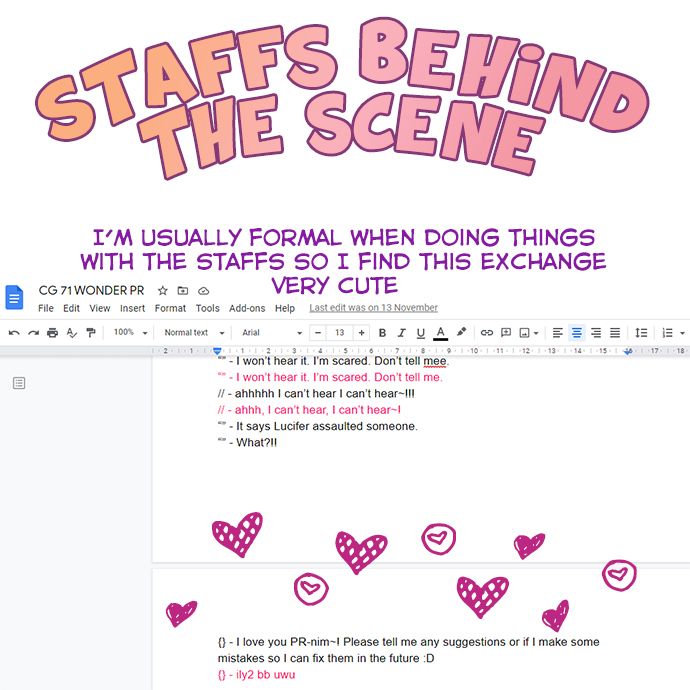Open the Arial font dropdown
Viewport: 690px width, 690px height.
(271, 332)
